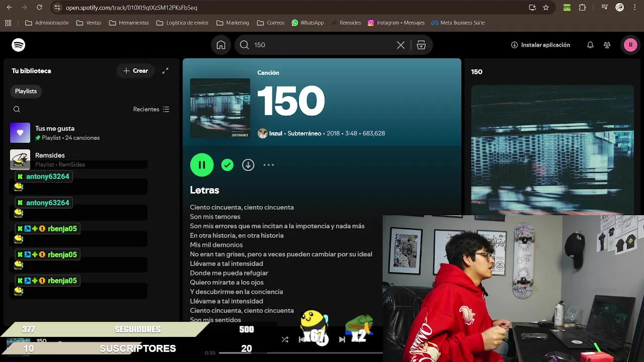The height and width of the screenshot is (362, 644).
Task: Toggle the green saved checkmark for 150
Action: coord(227,165)
